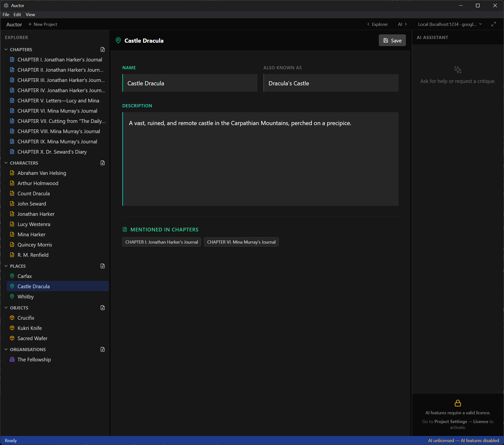Click the character icon beside Abraham Van Helsing
Screen dimensions: 504x445
(12, 173)
